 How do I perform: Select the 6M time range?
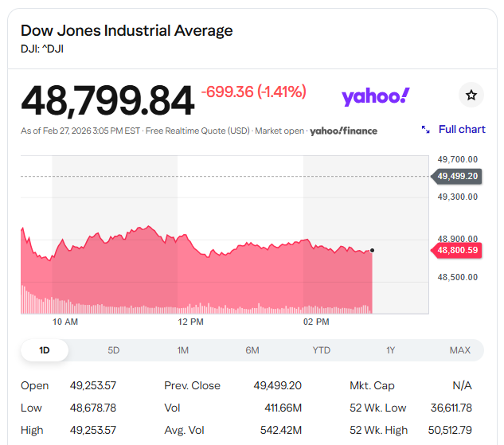(252, 350)
